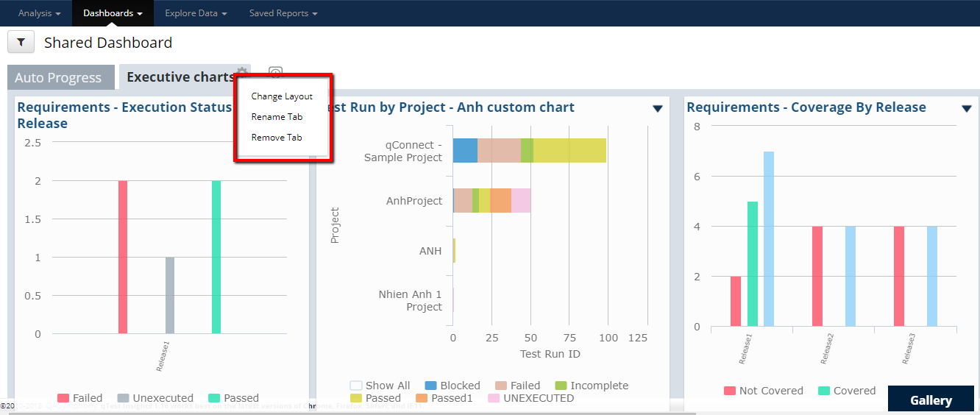Toggle the Show All legend checkbox
Image resolution: width=980 pixels, height=415 pixels.
[356, 386]
